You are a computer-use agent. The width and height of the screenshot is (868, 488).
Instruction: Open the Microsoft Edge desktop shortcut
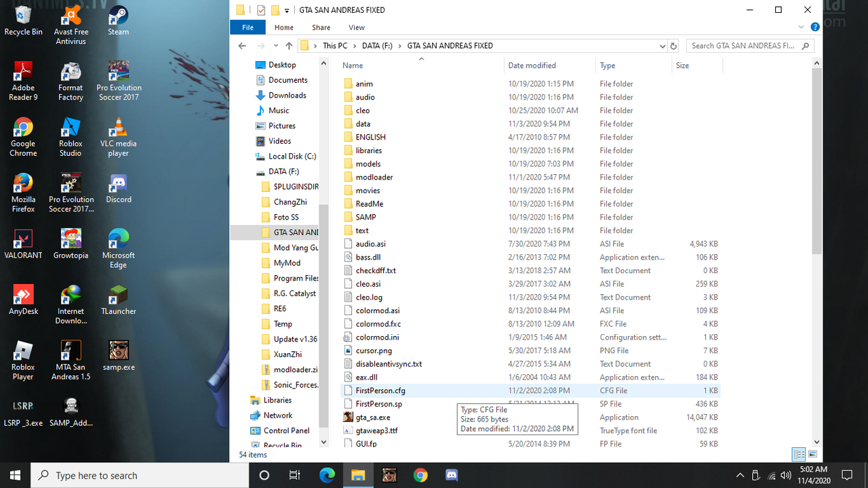[119, 249]
